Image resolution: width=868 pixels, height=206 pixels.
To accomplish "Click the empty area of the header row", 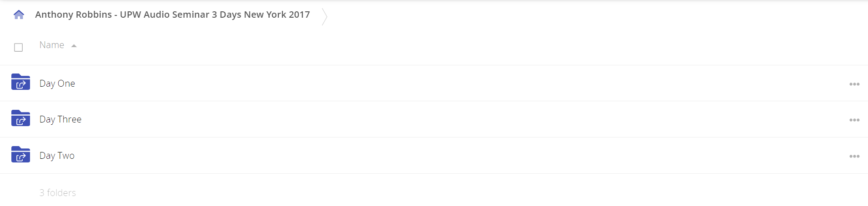I will pyautogui.click(x=455, y=46).
